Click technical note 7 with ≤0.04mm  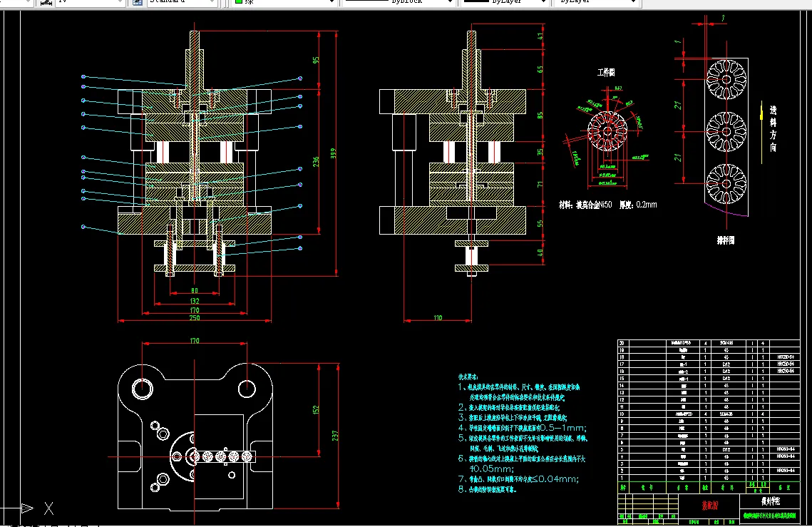tap(518, 479)
